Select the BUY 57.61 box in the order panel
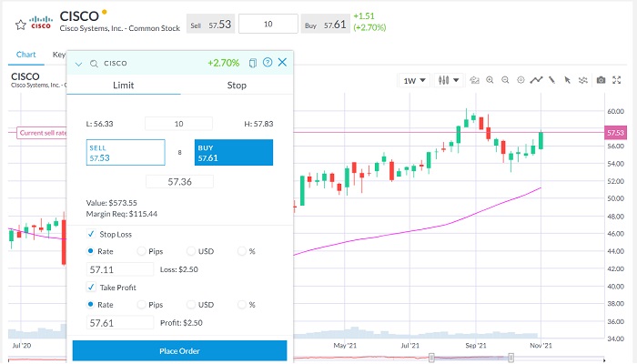The height and width of the screenshot is (364, 637). 234,152
